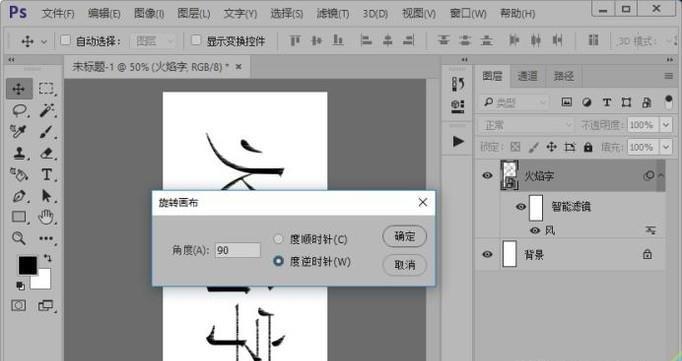Filter layers by smart object type
The image size is (682, 361).
647,102
